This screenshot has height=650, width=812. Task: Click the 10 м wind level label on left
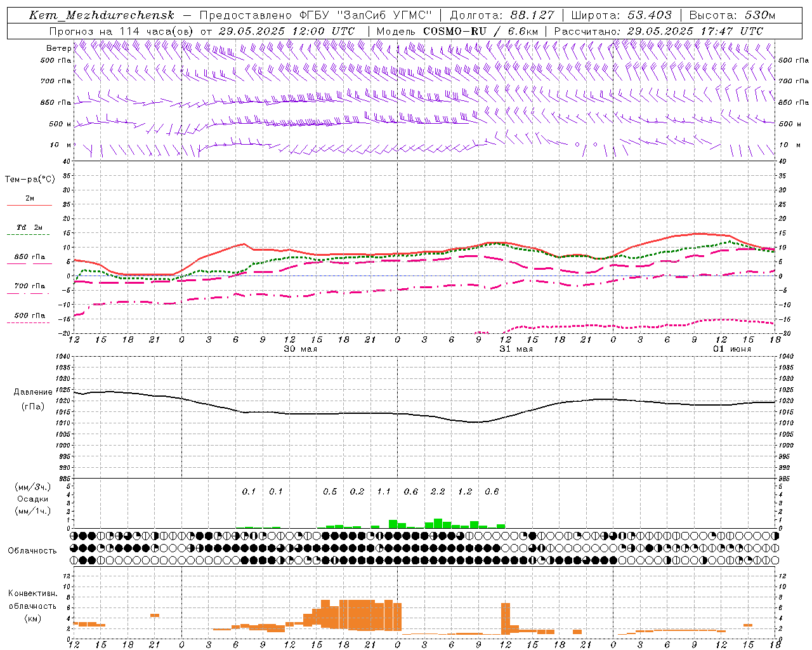coord(60,145)
